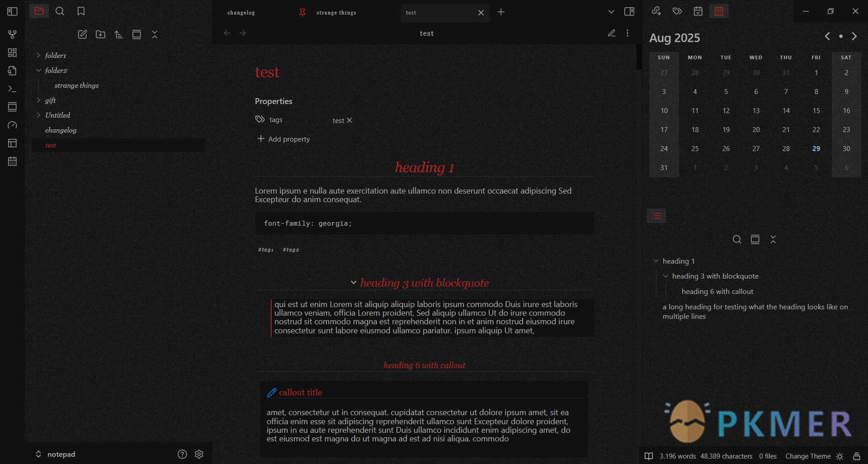868x464 pixels.
Task: Click the new note icon
Action: pyautogui.click(x=82, y=34)
